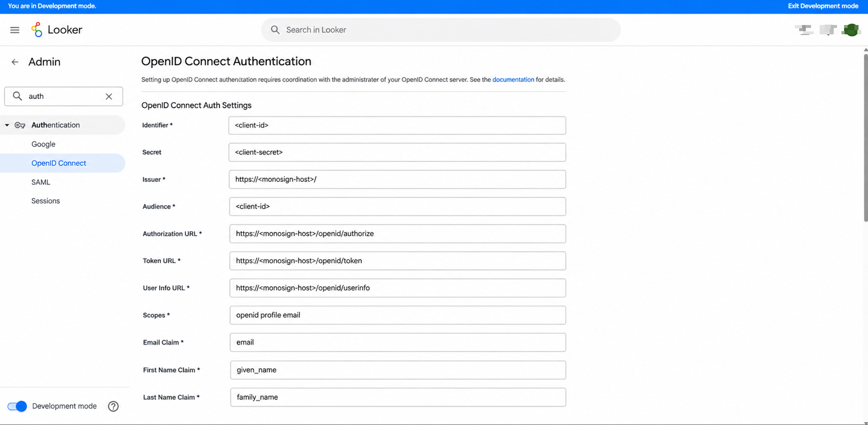Click the Admin title text
Screen dimensions: 868x425
click(x=44, y=62)
